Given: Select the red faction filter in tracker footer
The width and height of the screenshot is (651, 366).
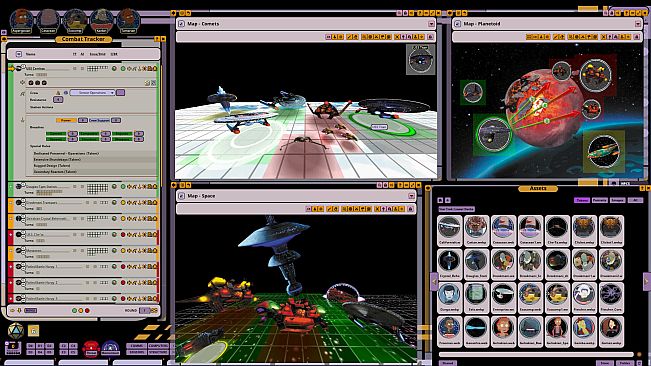Looking at the screenshot, I should click(87, 310).
